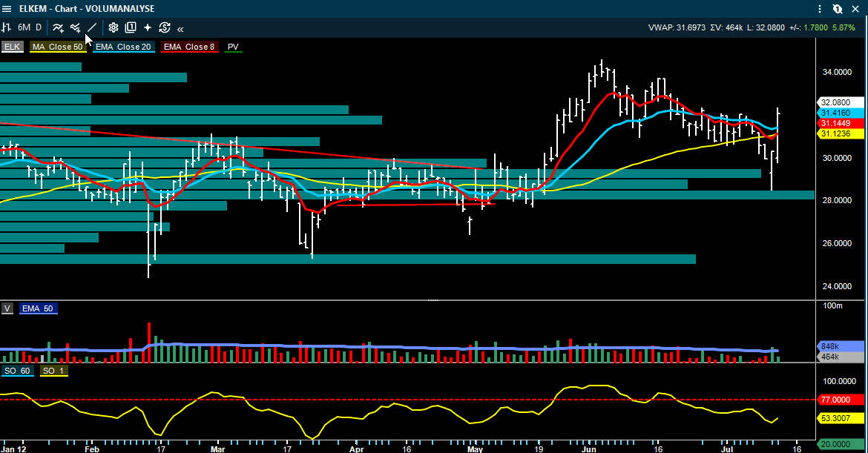Open the 6M time range selector
The image size is (868, 453).
tap(24, 27)
